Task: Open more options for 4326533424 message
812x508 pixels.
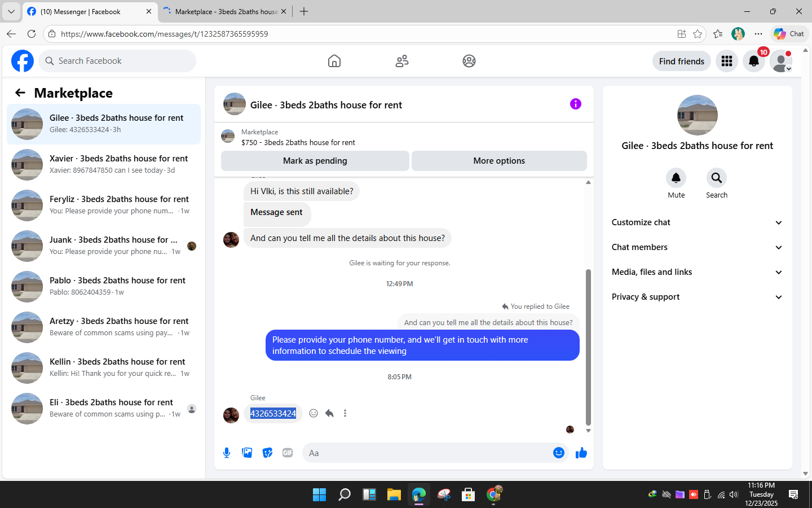Action: pyautogui.click(x=345, y=413)
